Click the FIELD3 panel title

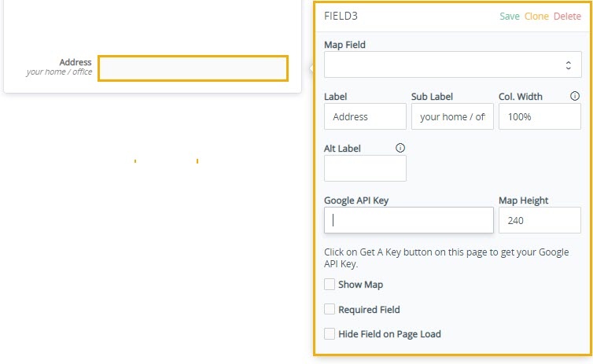click(x=341, y=16)
